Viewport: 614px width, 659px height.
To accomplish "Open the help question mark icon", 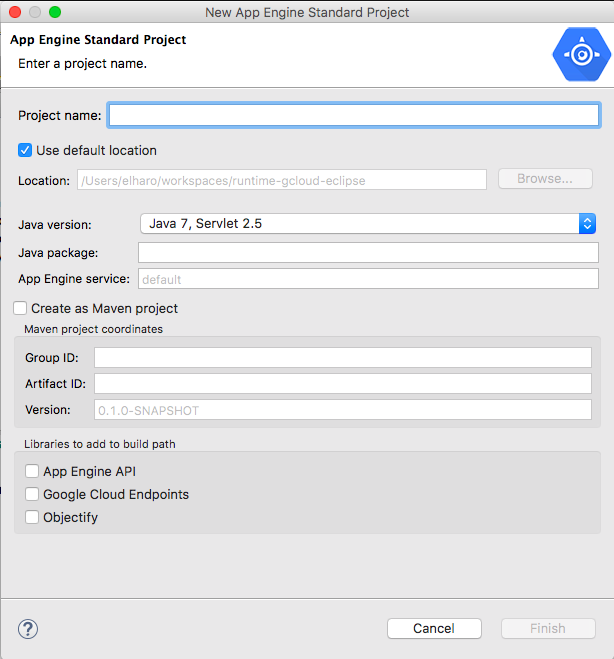I will 28,629.
